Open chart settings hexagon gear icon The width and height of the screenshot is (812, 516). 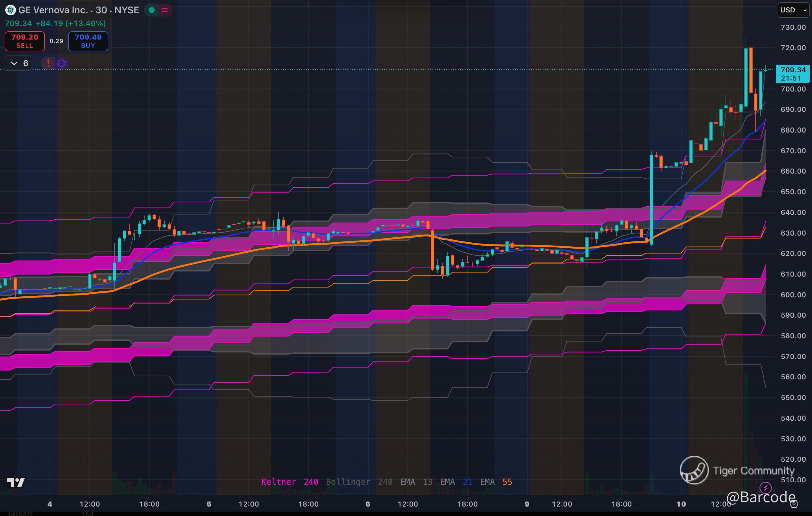tap(795, 504)
